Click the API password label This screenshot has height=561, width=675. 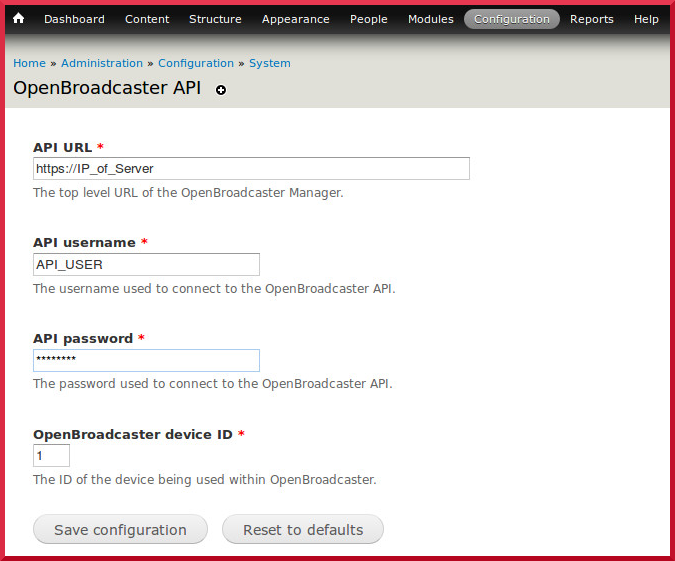pyautogui.click(x=83, y=338)
